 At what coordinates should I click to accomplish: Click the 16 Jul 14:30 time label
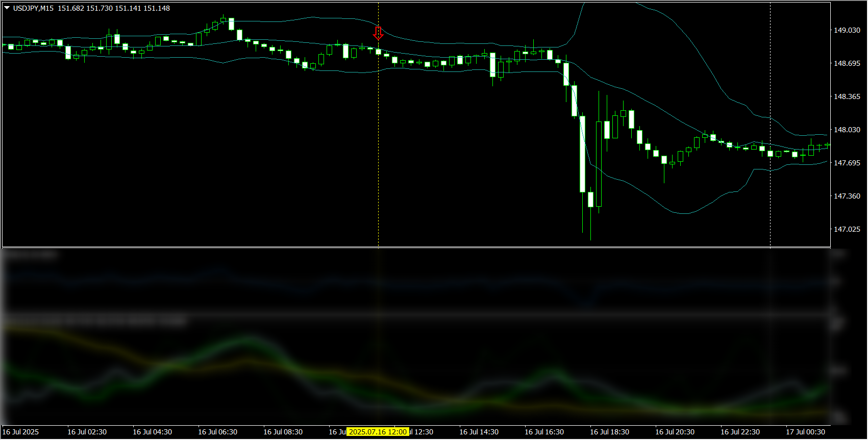point(479,432)
